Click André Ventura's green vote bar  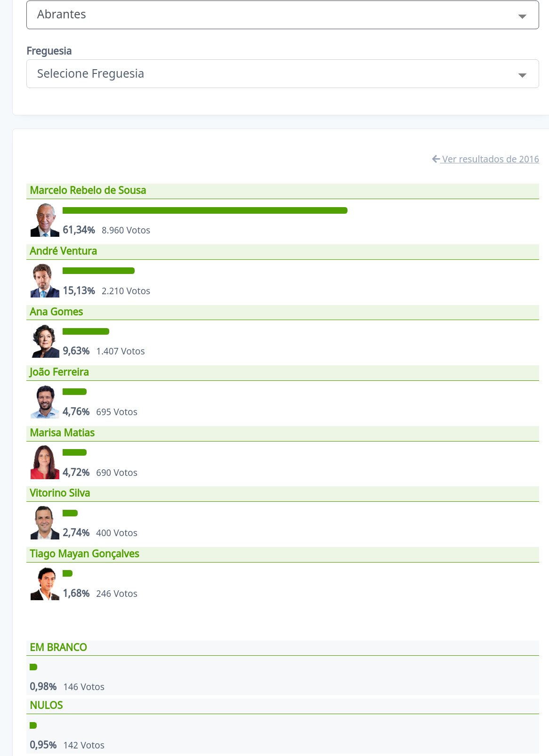point(98,271)
